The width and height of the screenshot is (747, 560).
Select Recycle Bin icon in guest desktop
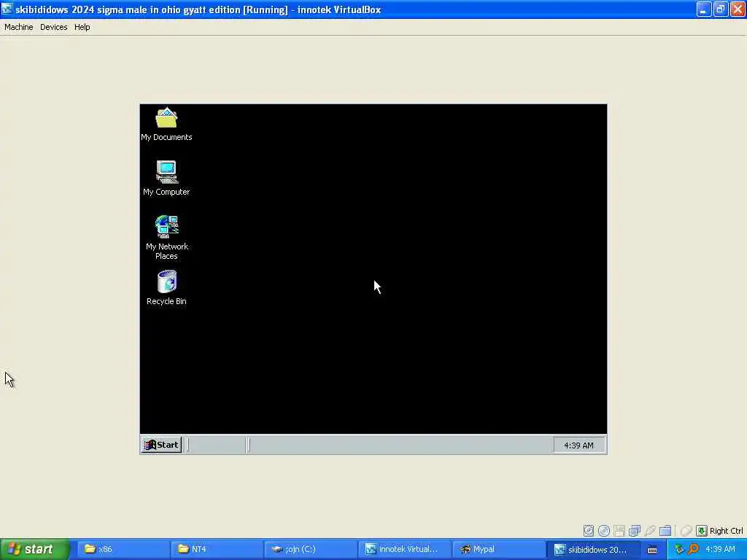[166, 288]
